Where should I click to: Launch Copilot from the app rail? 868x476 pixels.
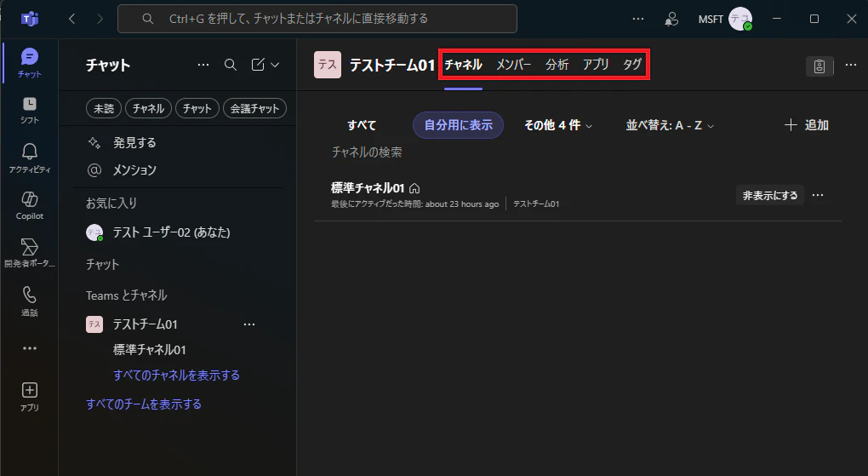(29, 205)
